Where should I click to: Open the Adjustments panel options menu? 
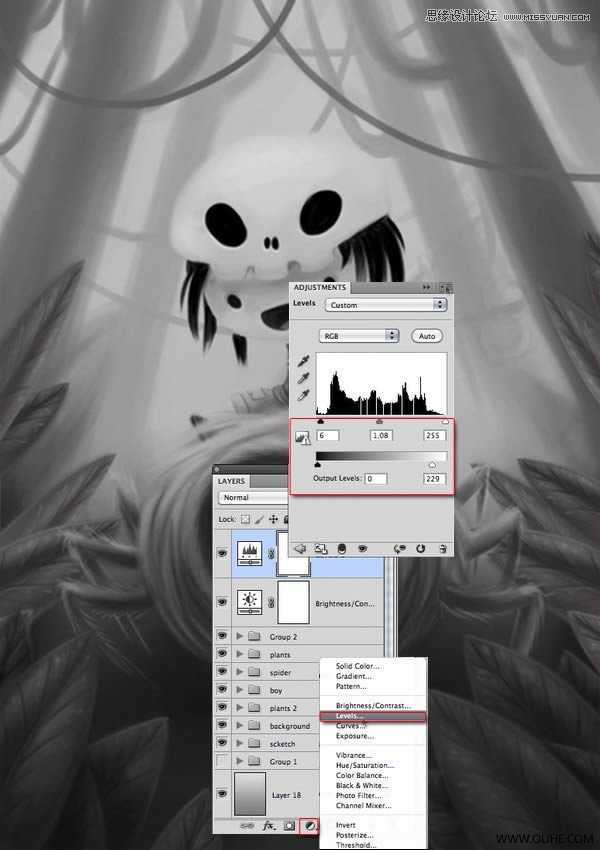[444, 287]
